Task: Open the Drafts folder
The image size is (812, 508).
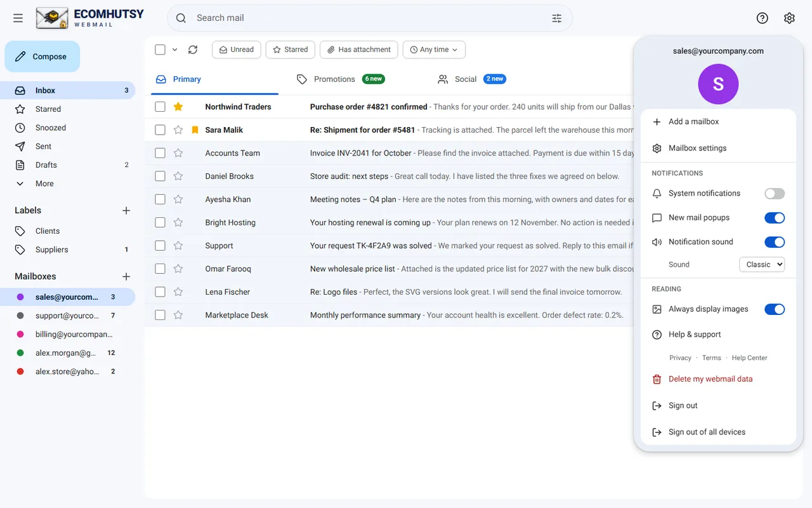Action: (x=67, y=165)
